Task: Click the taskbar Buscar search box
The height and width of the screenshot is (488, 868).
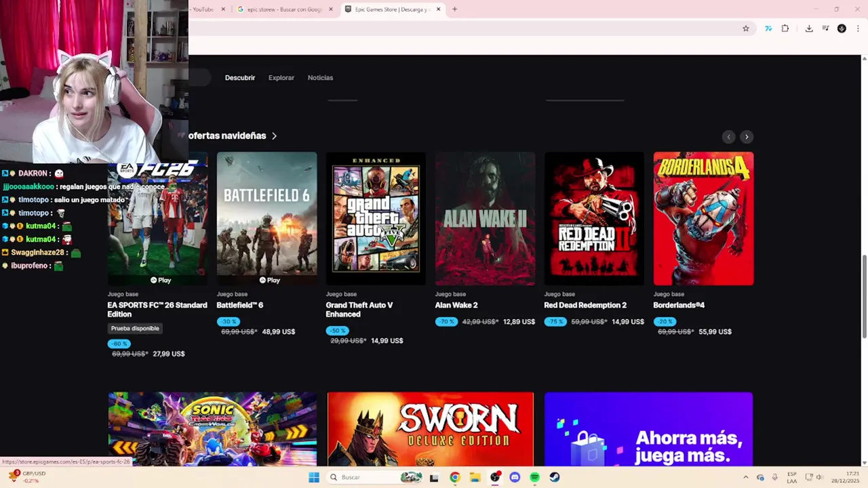Action: point(375,477)
